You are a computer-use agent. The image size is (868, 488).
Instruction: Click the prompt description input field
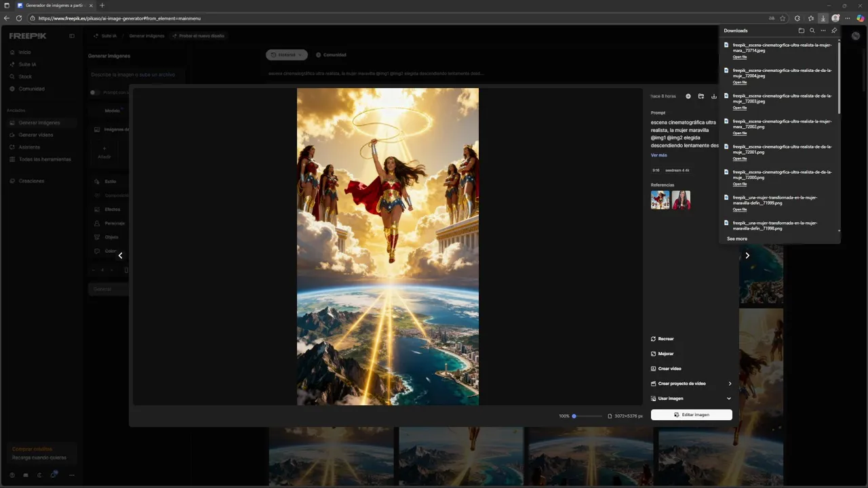[x=136, y=75]
